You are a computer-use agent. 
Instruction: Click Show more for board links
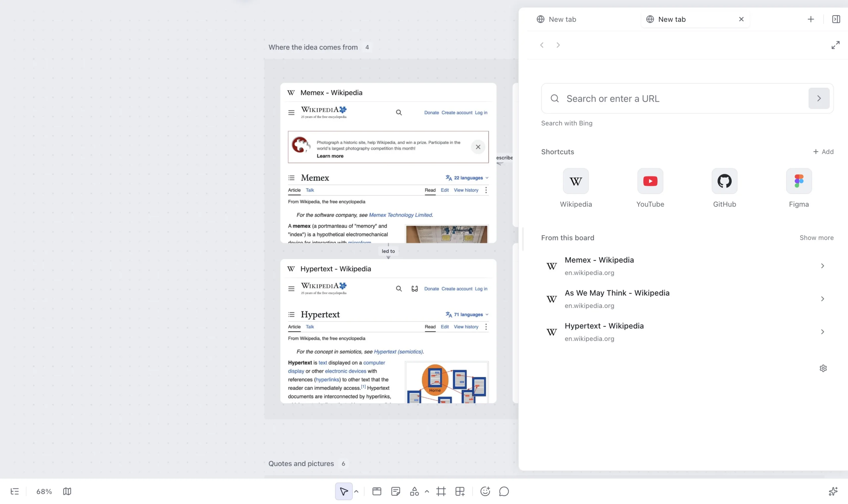[x=817, y=238]
